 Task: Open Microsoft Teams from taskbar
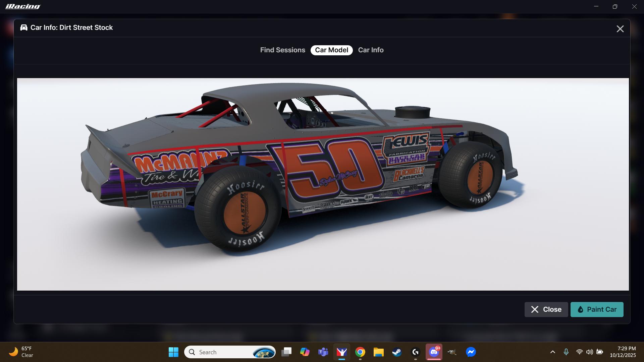click(323, 352)
